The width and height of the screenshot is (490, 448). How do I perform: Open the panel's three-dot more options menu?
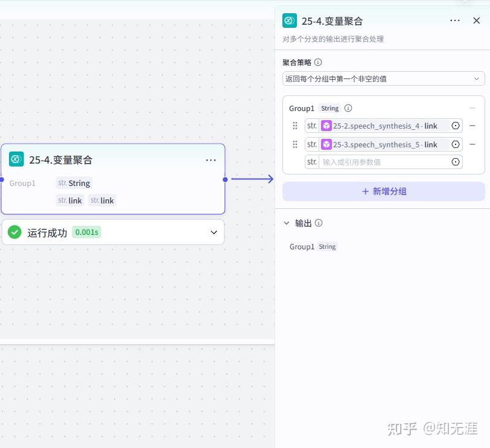[454, 21]
